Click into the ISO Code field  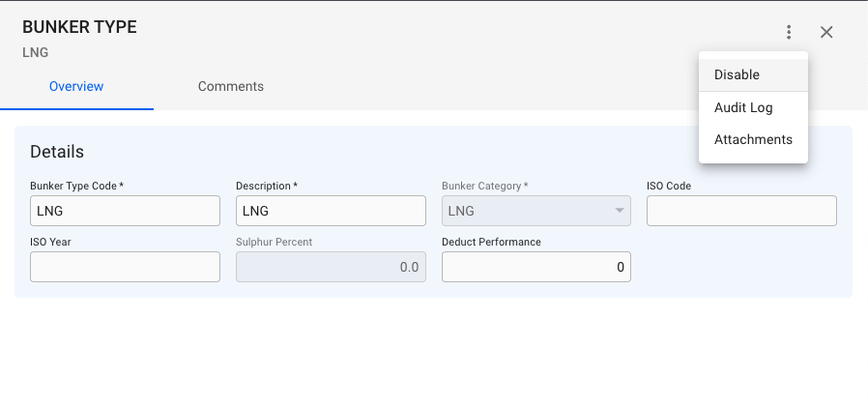pos(741,211)
